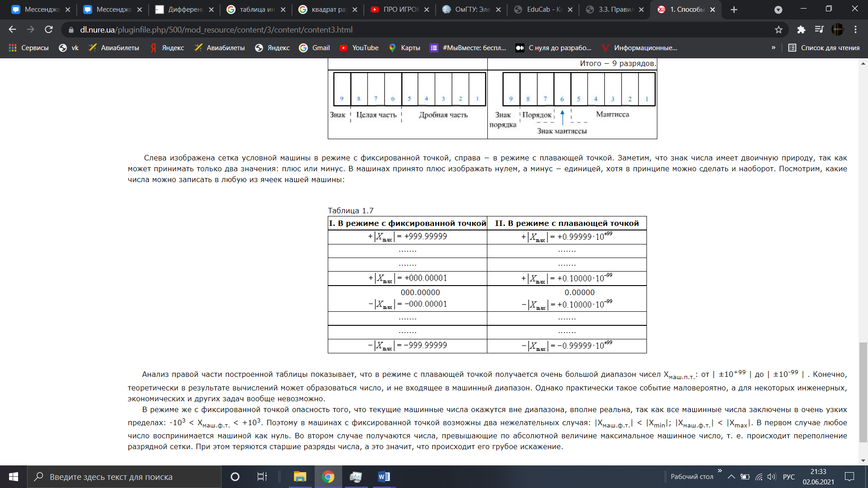Open a new browser tab
Image resolution: width=868 pixels, height=488 pixels.
[734, 9]
